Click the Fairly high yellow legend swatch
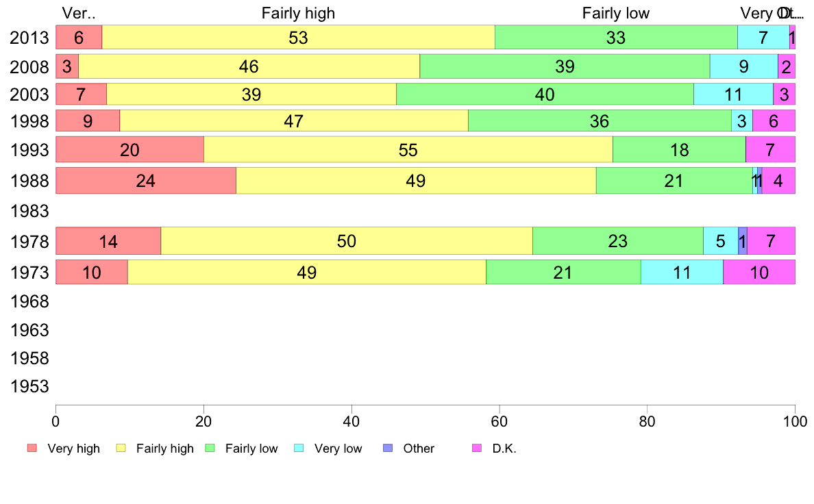The height and width of the screenshot is (504, 814). click(x=121, y=449)
